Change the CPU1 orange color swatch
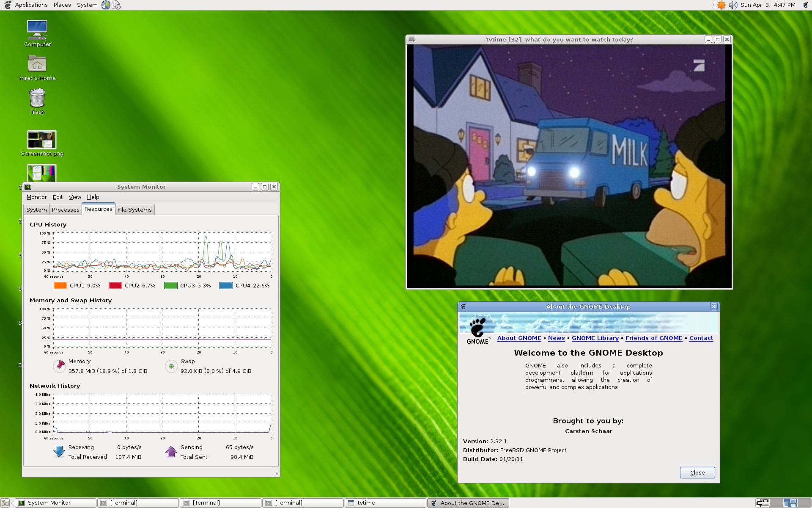The image size is (812, 508). [x=60, y=286]
